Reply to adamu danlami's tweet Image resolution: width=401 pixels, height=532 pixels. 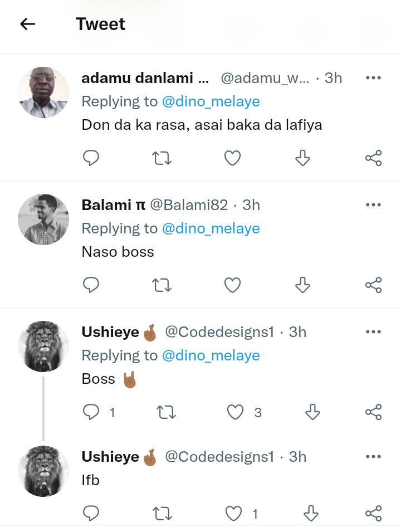pos(91,159)
